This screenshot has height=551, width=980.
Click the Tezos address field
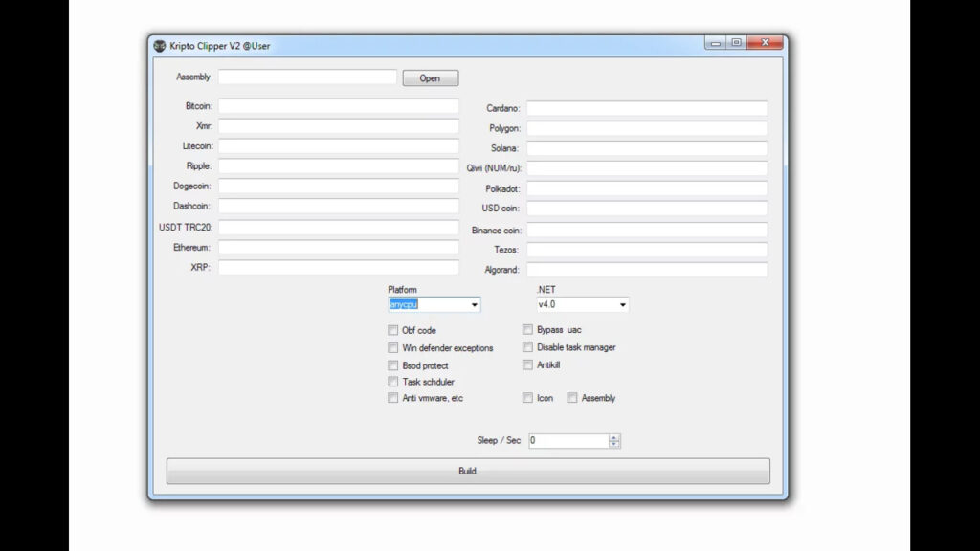coord(647,250)
